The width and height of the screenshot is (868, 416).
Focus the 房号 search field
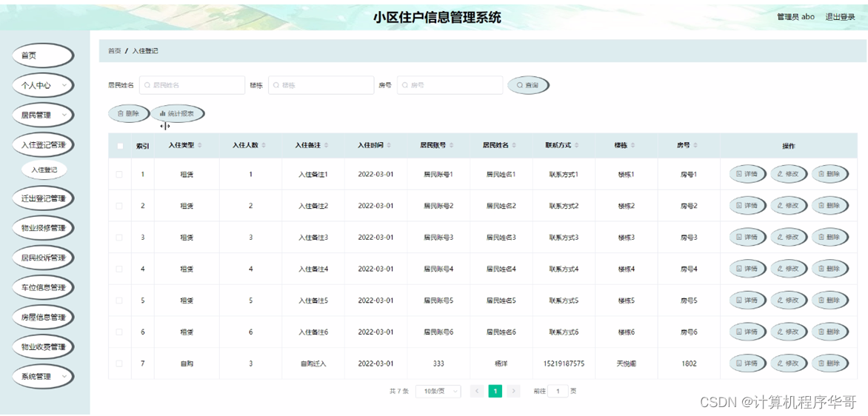point(450,85)
